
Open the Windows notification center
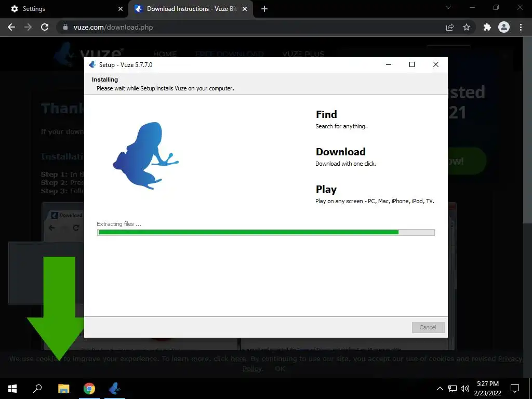(x=515, y=389)
